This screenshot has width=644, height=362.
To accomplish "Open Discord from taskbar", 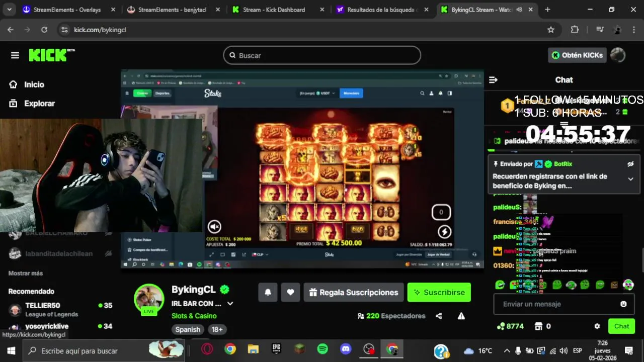I will tap(346, 349).
